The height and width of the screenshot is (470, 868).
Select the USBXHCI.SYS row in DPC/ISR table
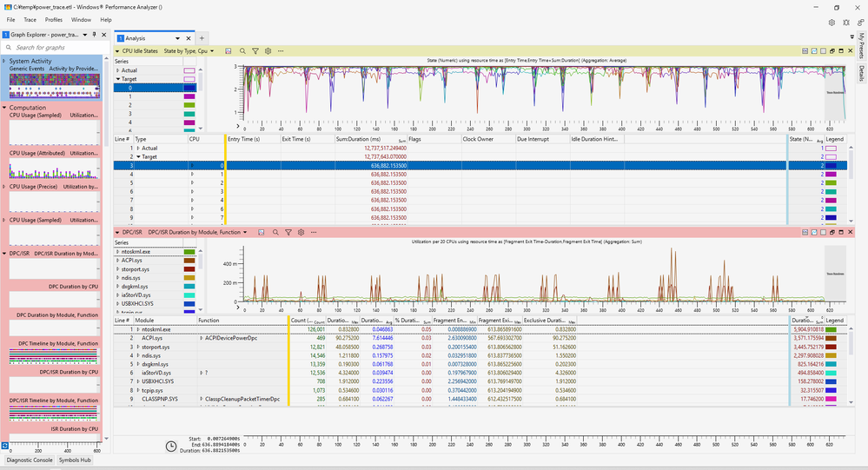coord(480,381)
